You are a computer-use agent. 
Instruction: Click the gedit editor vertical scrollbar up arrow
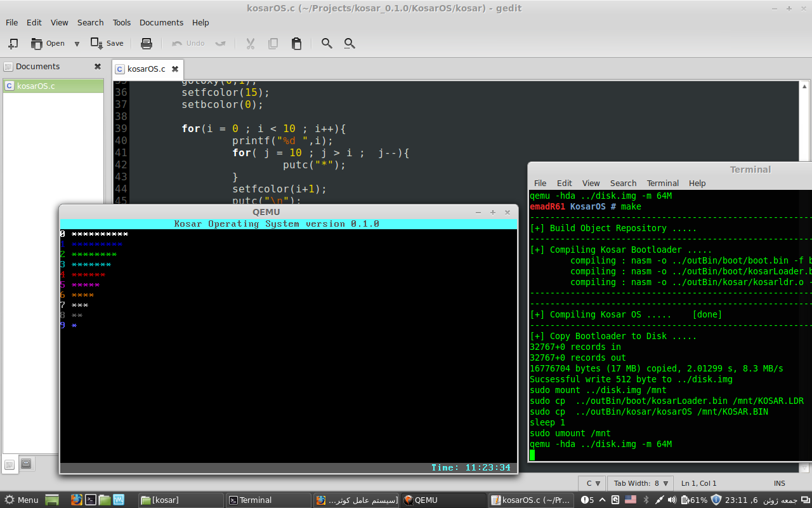[804, 86]
